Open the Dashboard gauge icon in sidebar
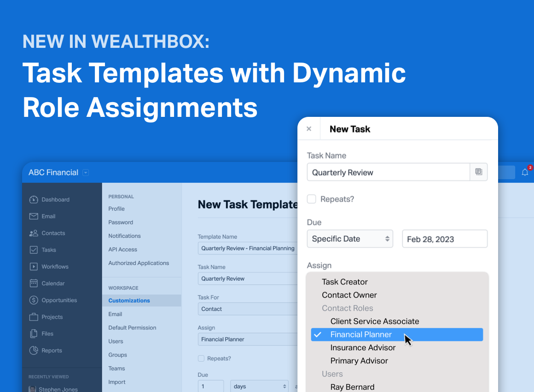Viewport: 534px width, 392px height. (33, 199)
